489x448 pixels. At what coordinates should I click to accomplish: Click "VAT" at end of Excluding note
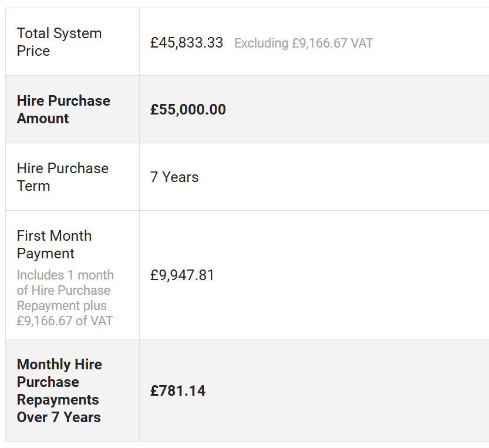[x=361, y=43]
